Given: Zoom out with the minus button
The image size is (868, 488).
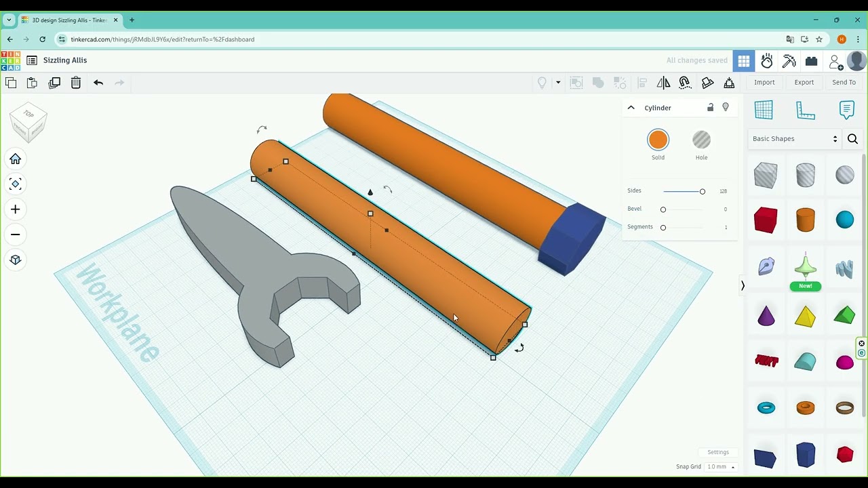Looking at the screenshot, I should [16, 235].
